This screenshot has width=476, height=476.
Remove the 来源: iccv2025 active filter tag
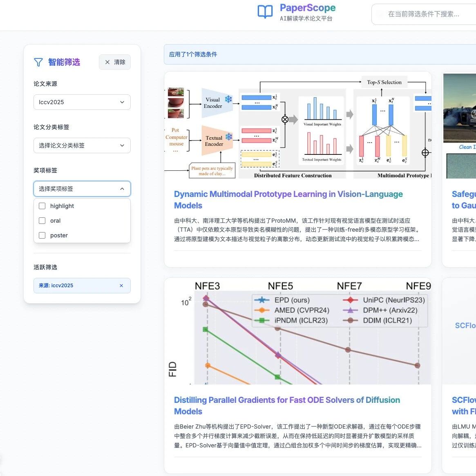click(x=121, y=286)
